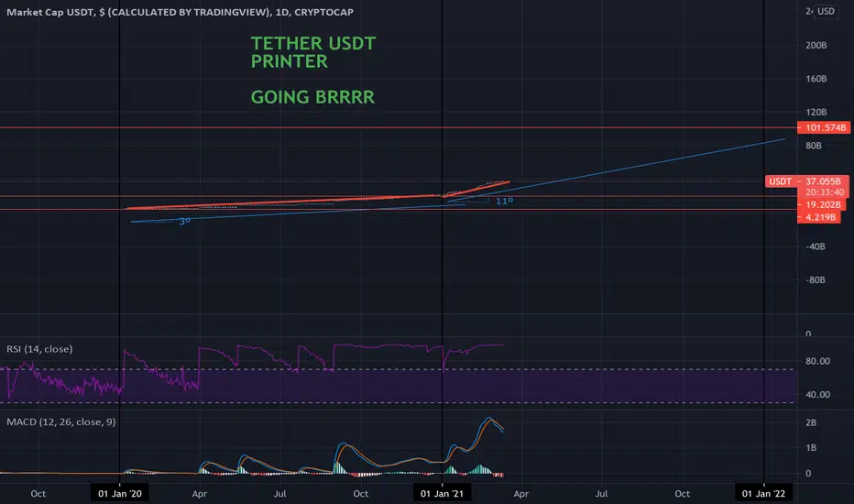Select the 3° angle measurement label

pos(184,221)
